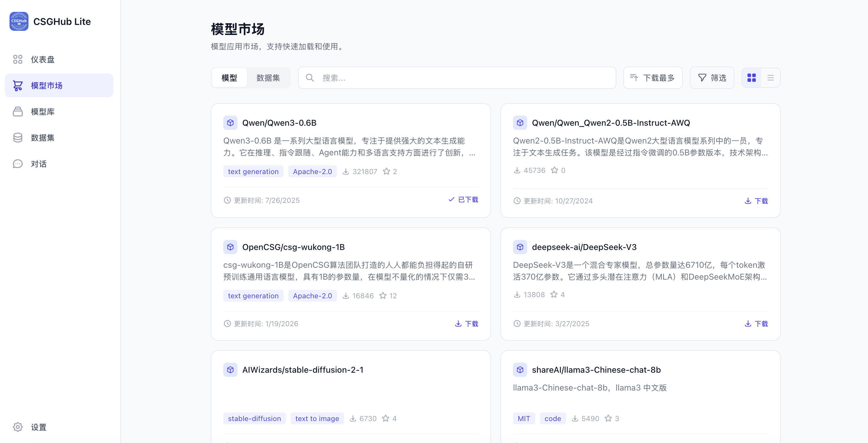Download Qwen2-0.5B-Instruct-AWQ model
Viewport: 868px width, 443px height.
[756, 201]
